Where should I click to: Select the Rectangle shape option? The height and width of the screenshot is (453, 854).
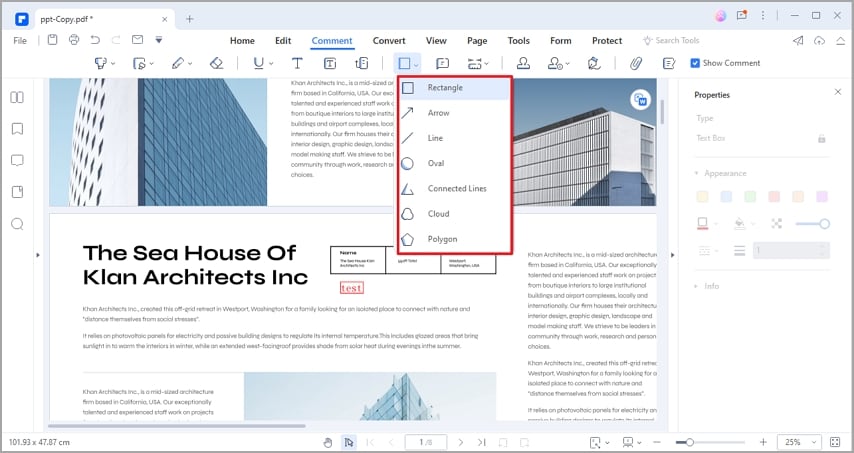[455, 88]
